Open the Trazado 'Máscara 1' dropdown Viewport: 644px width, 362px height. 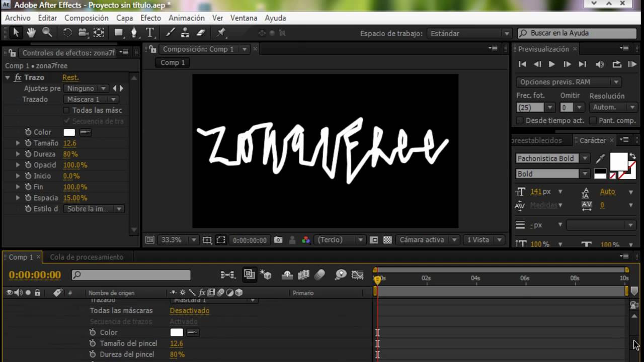click(x=91, y=99)
